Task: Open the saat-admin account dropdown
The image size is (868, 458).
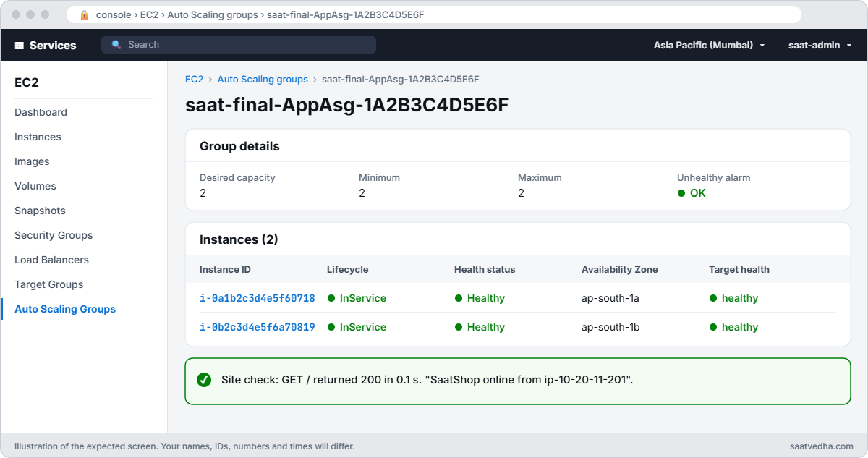Action: [x=820, y=45]
